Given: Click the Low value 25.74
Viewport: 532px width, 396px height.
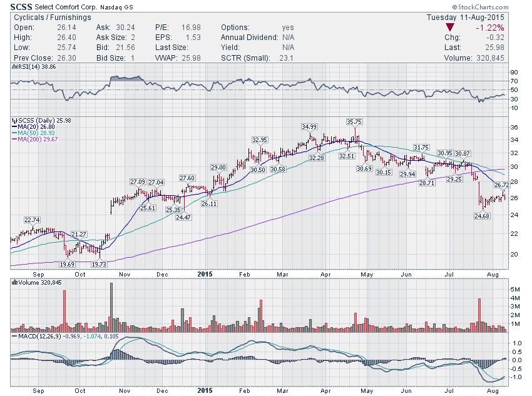Looking at the screenshot, I should (x=66, y=47).
